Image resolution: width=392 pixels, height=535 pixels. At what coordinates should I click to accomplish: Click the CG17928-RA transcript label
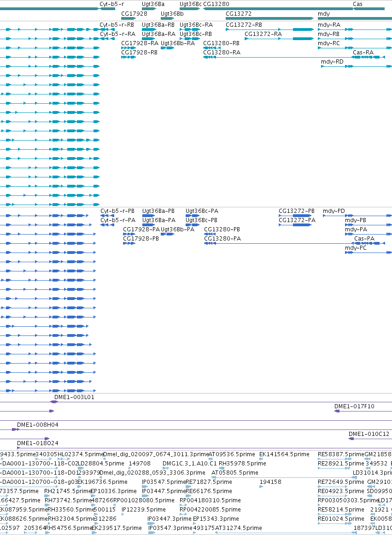click(x=140, y=43)
